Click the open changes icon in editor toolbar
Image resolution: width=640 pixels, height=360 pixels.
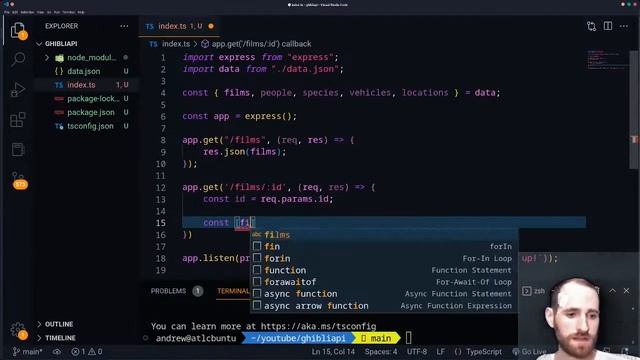click(x=591, y=26)
